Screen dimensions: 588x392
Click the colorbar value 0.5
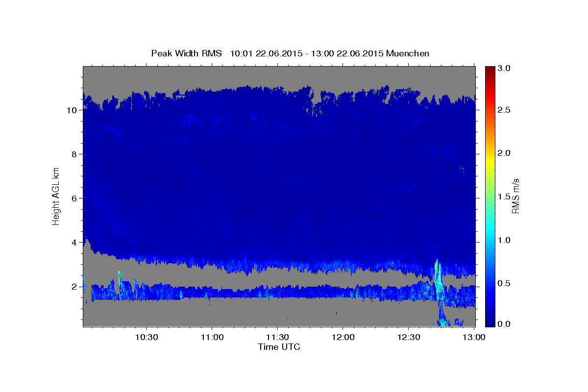(505, 283)
